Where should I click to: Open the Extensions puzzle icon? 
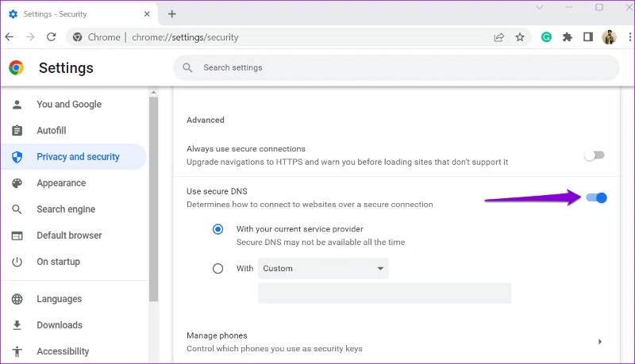coord(568,37)
